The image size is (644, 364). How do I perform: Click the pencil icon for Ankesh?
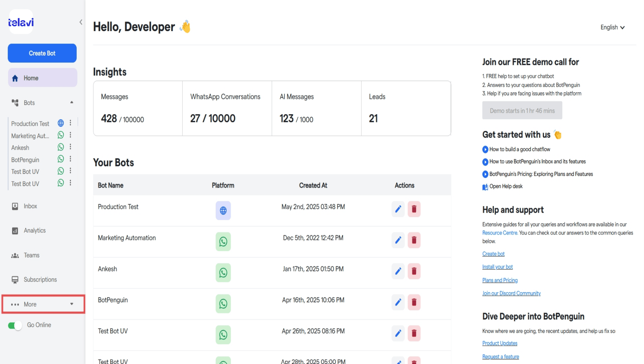398,271
